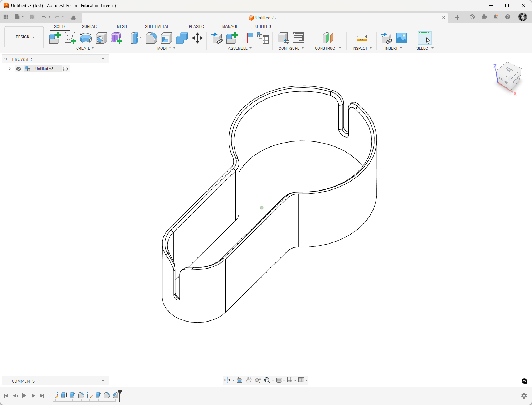Open the Help question mark icon
532x405 pixels.
[508, 17]
